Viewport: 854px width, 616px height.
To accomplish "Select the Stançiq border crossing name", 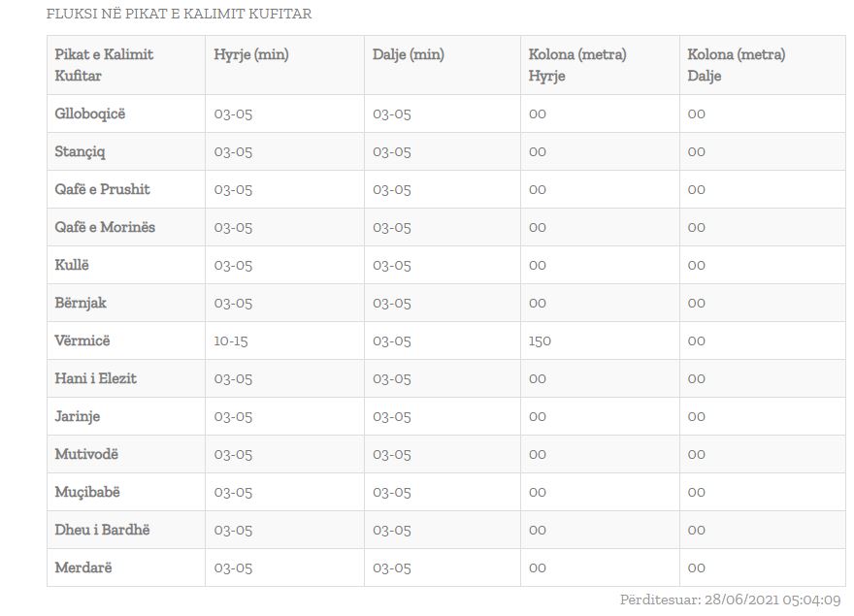I will coord(81,151).
